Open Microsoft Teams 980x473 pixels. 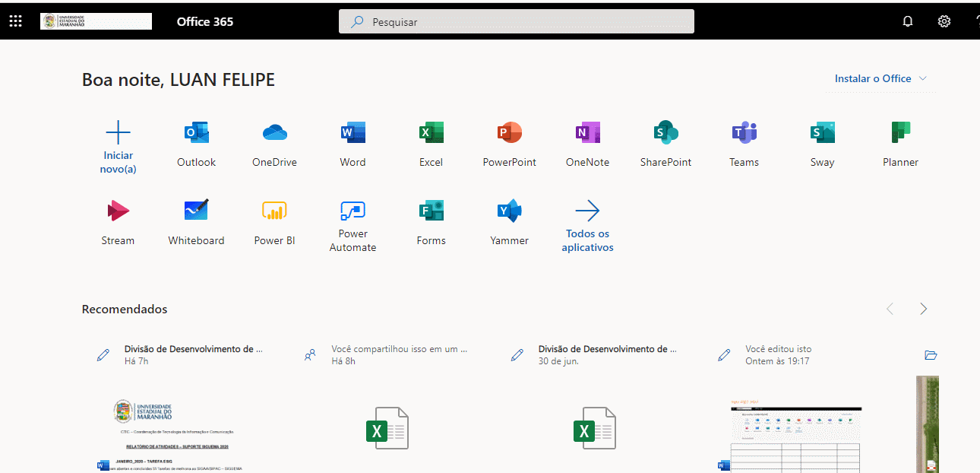pyautogui.click(x=744, y=144)
